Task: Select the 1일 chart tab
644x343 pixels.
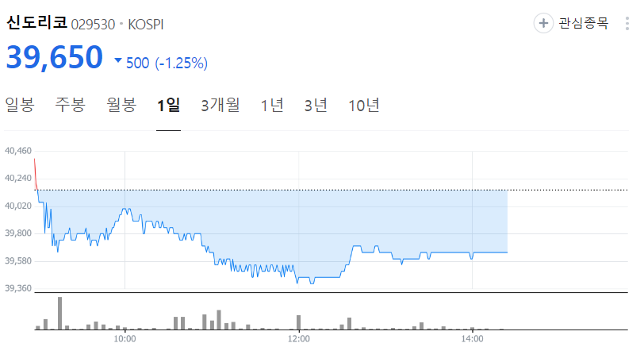Action: pos(168,106)
